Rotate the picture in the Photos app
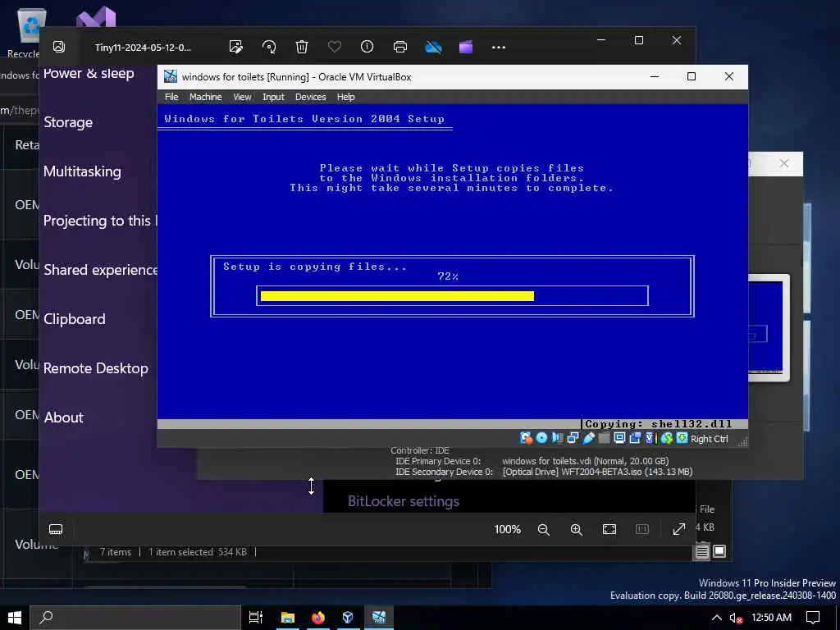 269,47
